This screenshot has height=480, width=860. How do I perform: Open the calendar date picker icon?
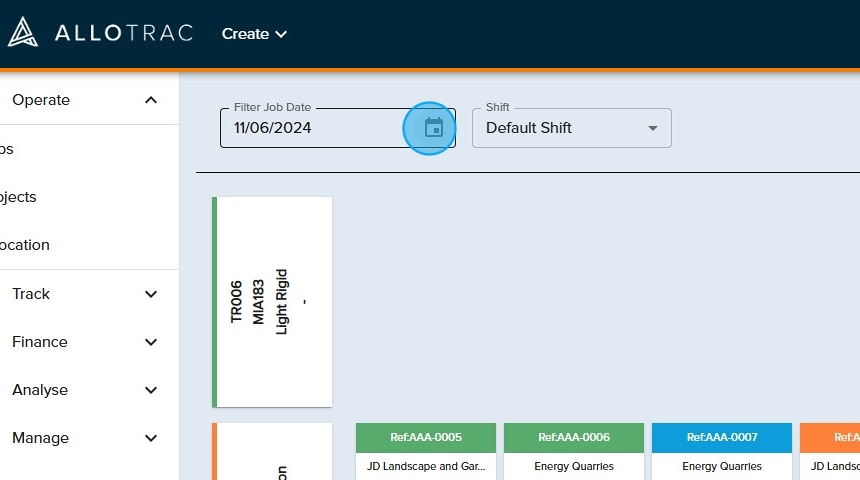(433, 128)
